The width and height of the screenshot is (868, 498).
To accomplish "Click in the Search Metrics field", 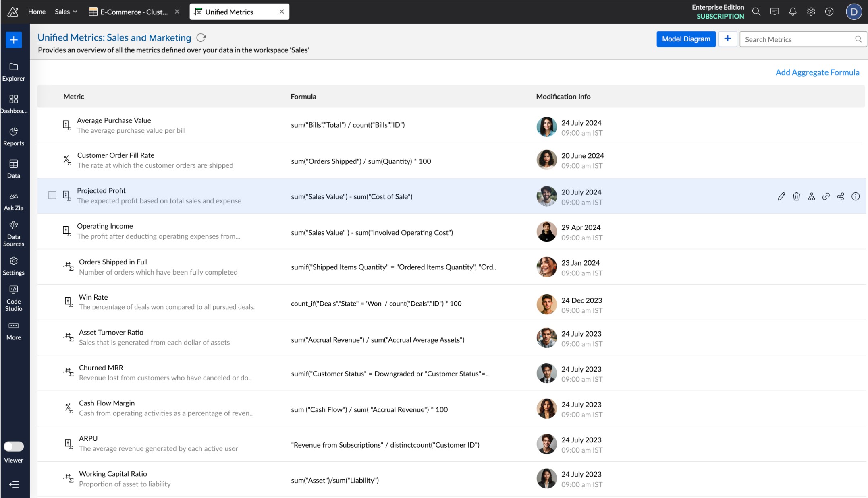I will [x=798, y=39].
